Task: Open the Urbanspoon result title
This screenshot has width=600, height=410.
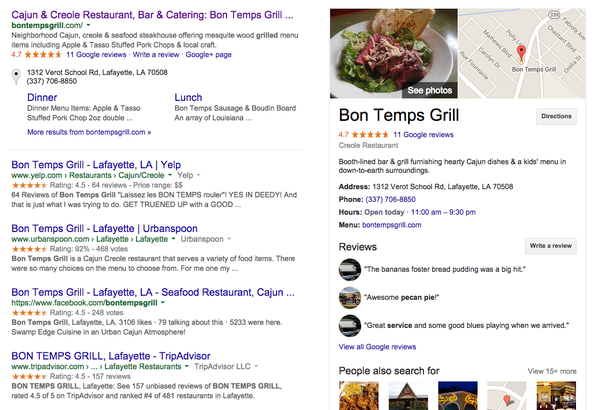Action: pyautogui.click(x=104, y=229)
